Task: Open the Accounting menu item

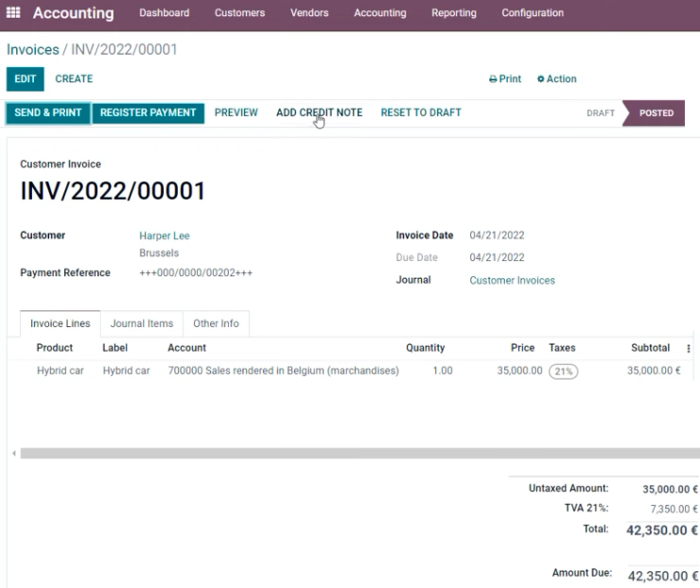Action: coord(380,13)
